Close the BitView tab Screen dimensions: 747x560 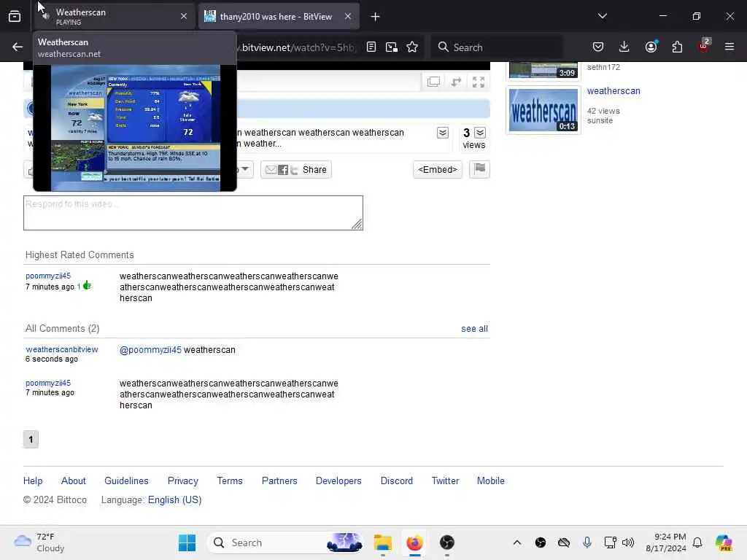click(348, 16)
